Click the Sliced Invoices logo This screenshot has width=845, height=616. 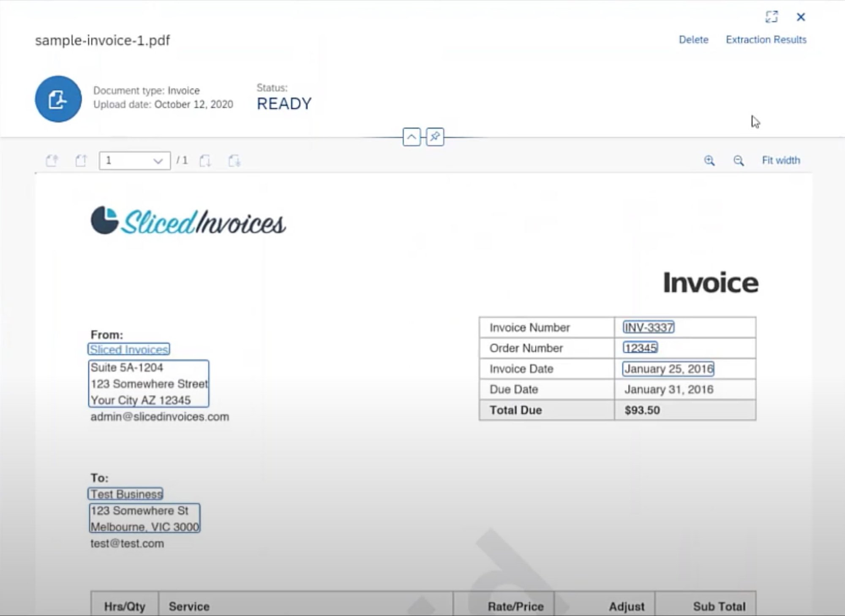tap(188, 221)
